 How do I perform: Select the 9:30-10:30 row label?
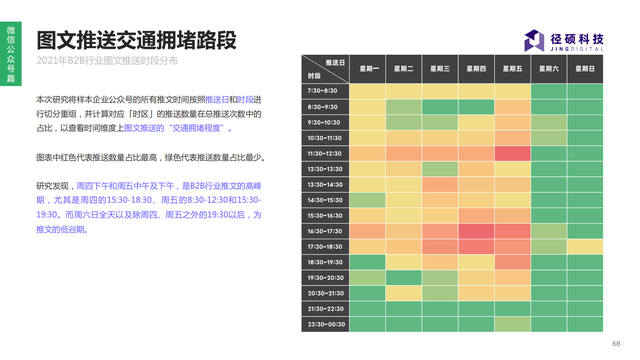point(325,122)
